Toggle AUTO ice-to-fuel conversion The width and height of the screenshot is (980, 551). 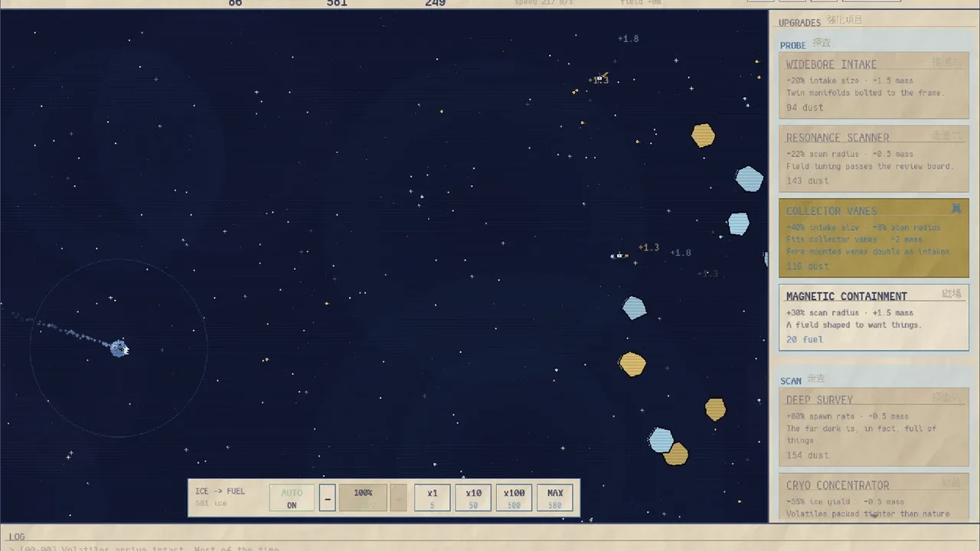tap(292, 498)
